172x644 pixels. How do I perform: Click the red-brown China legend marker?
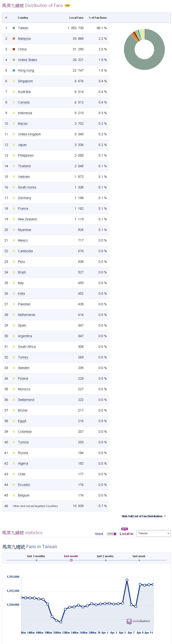[14, 49]
